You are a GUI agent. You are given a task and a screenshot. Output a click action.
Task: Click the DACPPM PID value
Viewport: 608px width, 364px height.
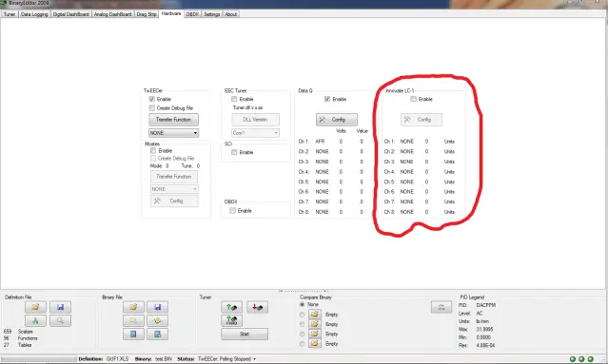click(486, 305)
